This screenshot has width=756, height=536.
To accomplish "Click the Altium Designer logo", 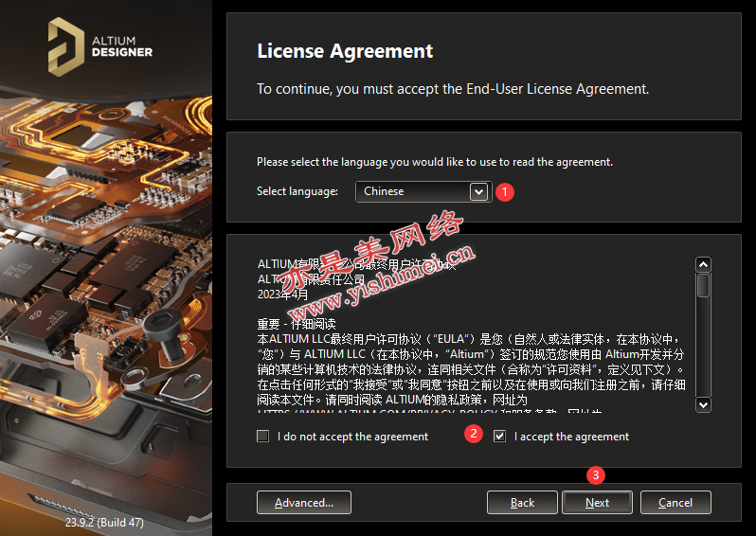I will tap(100, 46).
